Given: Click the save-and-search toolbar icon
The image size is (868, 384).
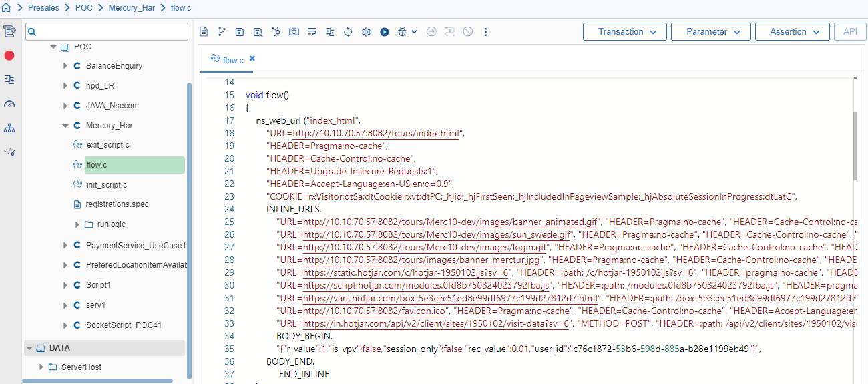Looking at the screenshot, I should point(258,31).
